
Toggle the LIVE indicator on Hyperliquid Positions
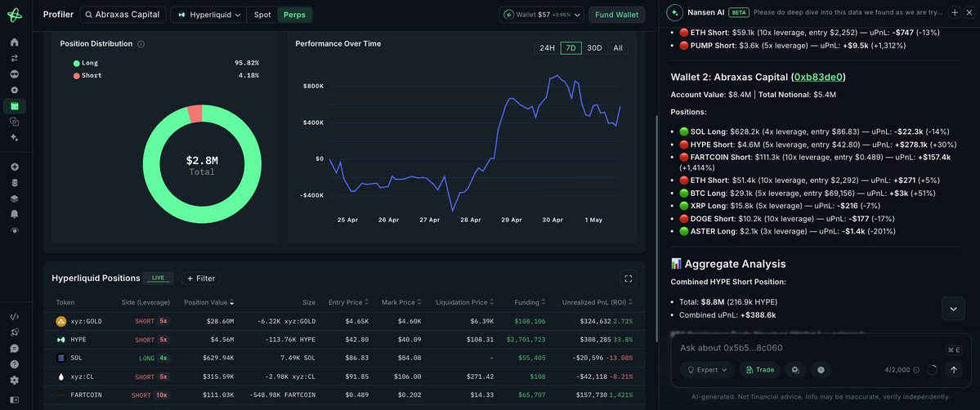[x=158, y=279]
